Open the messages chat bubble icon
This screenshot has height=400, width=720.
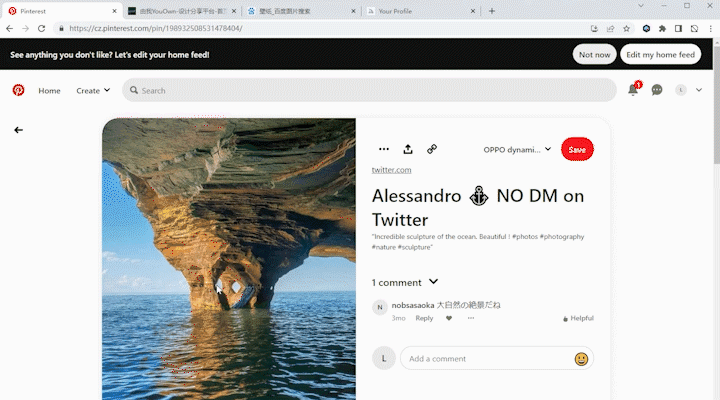[657, 90]
